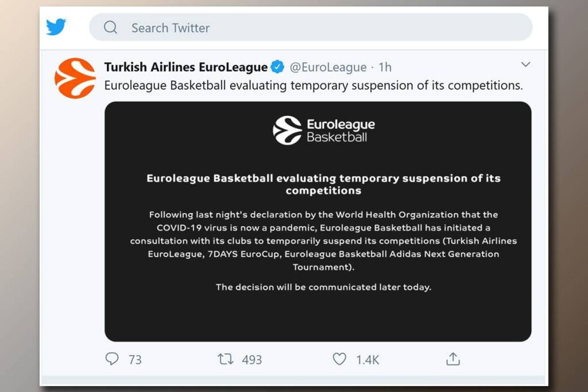The image size is (588, 392).
Task: Click the @EuroLeague handle
Action: pos(328,67)
